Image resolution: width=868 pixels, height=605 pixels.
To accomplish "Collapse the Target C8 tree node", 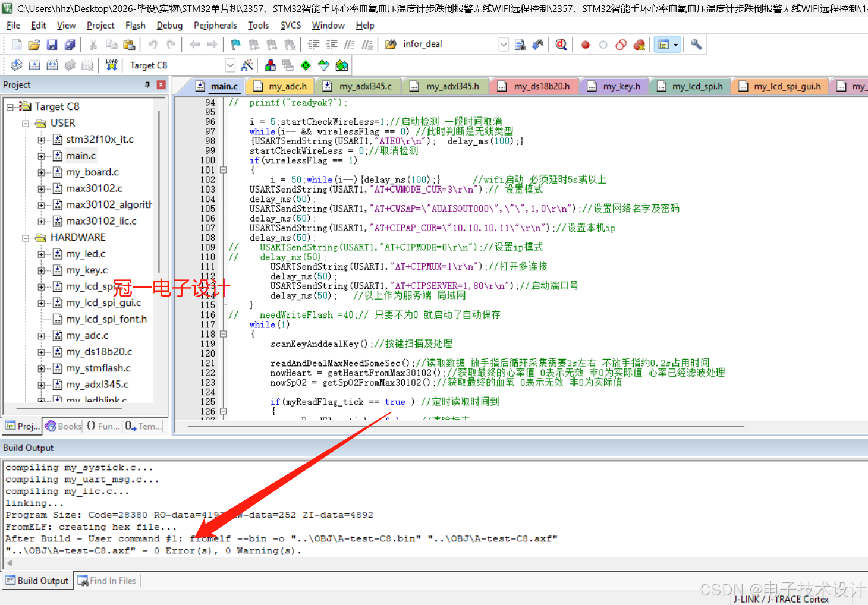I will tap(10, 107).
